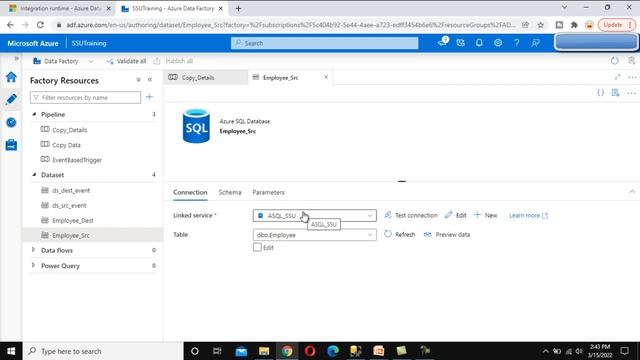Click the Update browser button

click(616, 25)
